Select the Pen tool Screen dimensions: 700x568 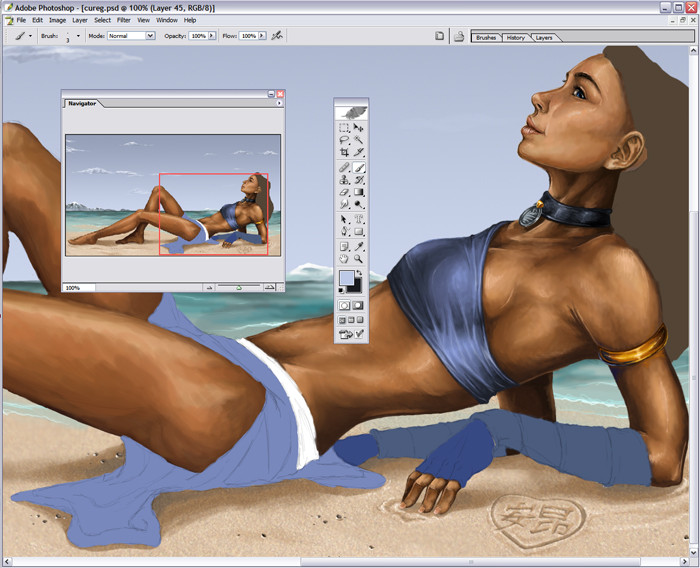coord(344,231)
